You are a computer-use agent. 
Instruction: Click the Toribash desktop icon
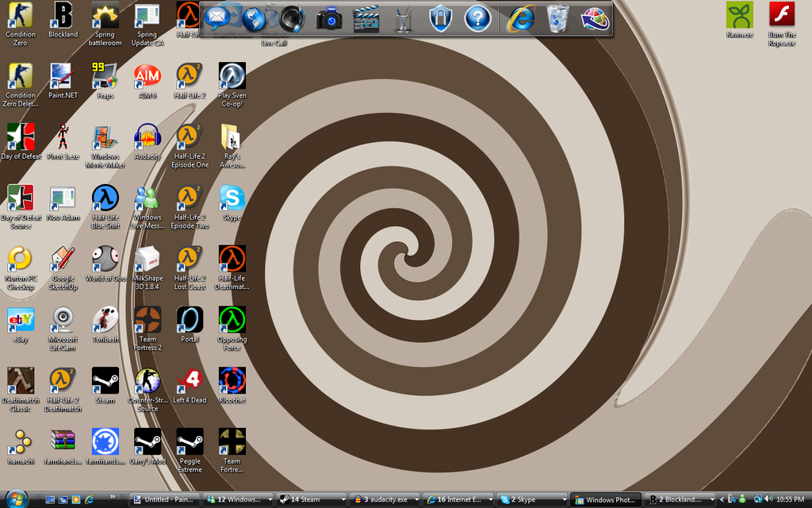105,325
